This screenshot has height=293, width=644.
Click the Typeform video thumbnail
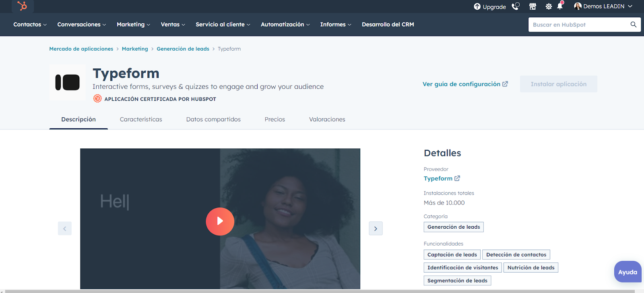pyautogui.click(x=220, y=219)
